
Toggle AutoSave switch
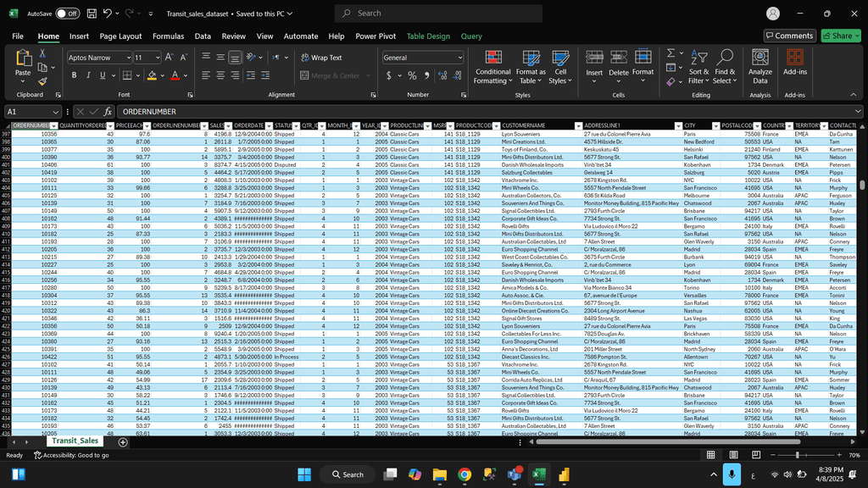point(68,14)
